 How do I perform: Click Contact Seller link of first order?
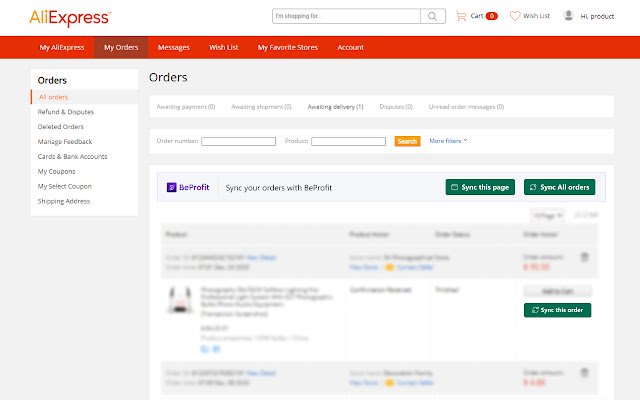[x=415, y=267]
